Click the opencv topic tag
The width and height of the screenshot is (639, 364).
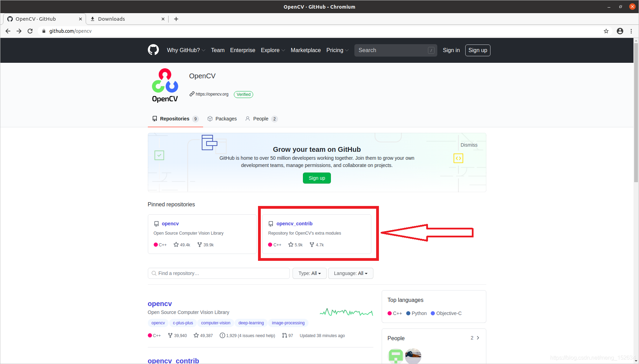[x=158, y=323]
